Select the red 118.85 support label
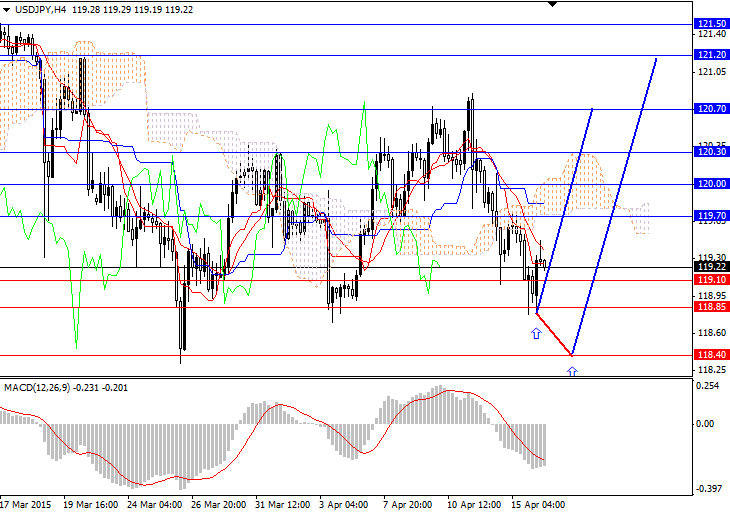The height and width of the screenshot is (512, 730). point(711,307)
